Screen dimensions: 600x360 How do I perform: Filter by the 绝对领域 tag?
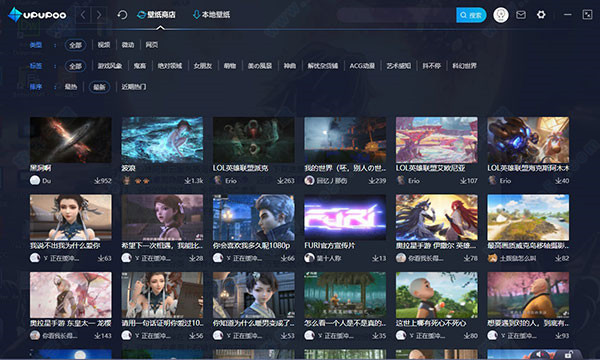pos(170,66)
